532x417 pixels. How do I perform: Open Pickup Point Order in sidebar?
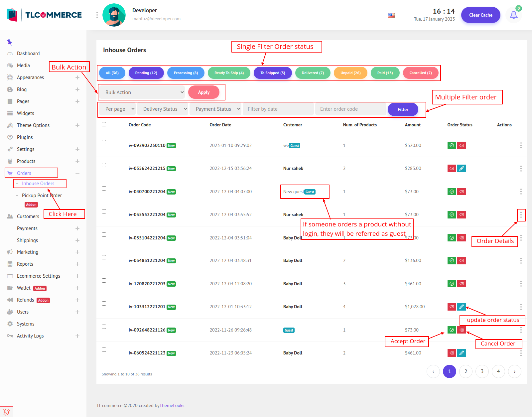coord(42,196)
